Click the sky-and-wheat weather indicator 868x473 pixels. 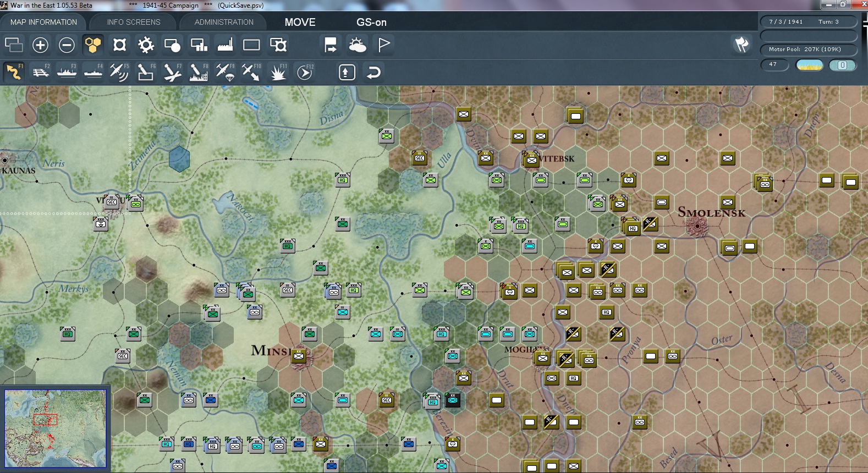pos(810,65)
